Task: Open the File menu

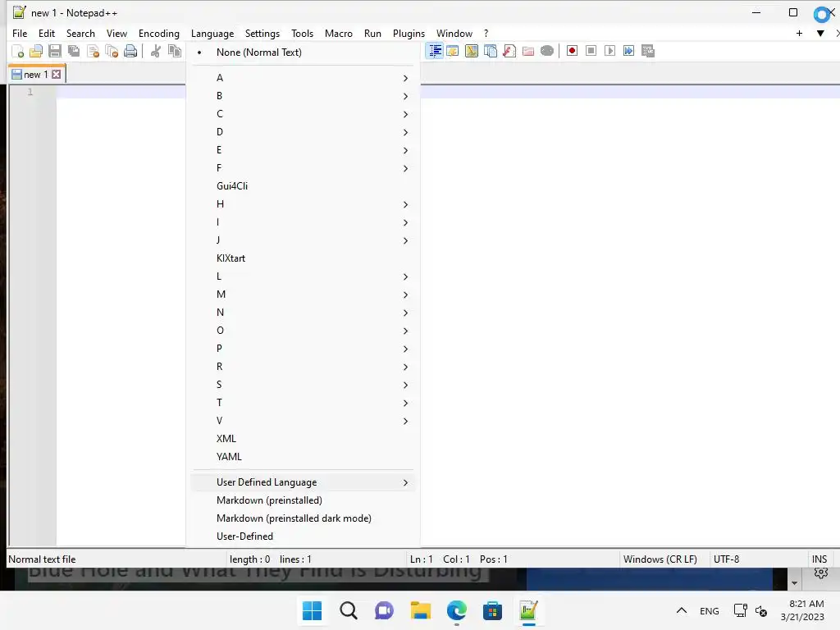Action: 20,33
